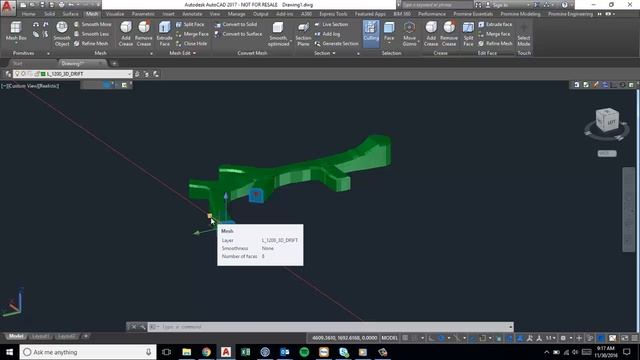Open the Windows notification center
This screenshot has height=360, width=640.
(x=627, y=352)
